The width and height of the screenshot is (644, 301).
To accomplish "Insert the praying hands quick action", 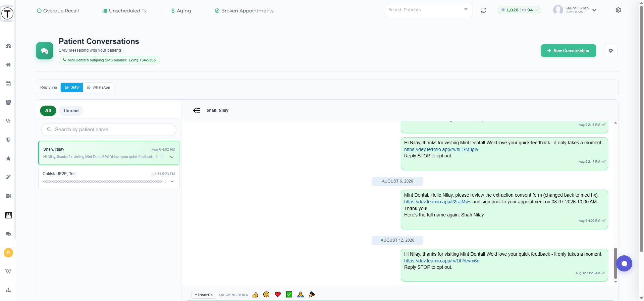I will coord(301,295).
